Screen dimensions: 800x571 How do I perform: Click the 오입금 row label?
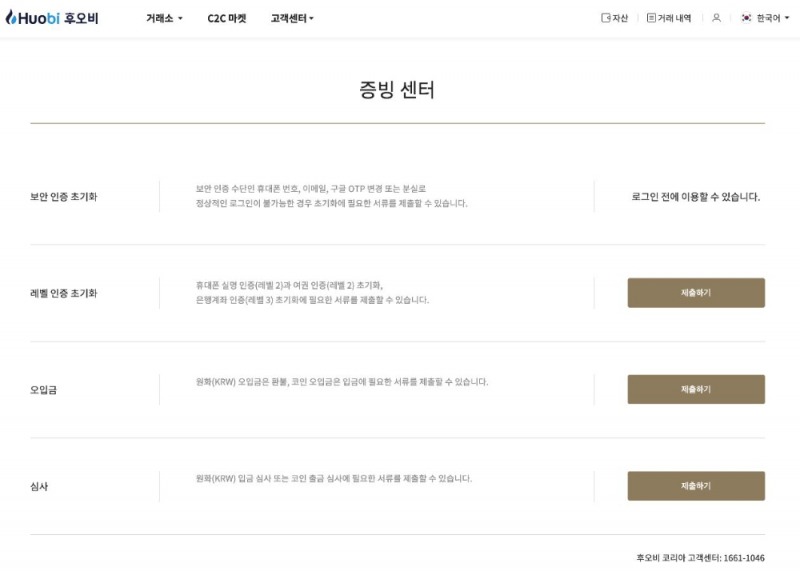pos(43,390)
